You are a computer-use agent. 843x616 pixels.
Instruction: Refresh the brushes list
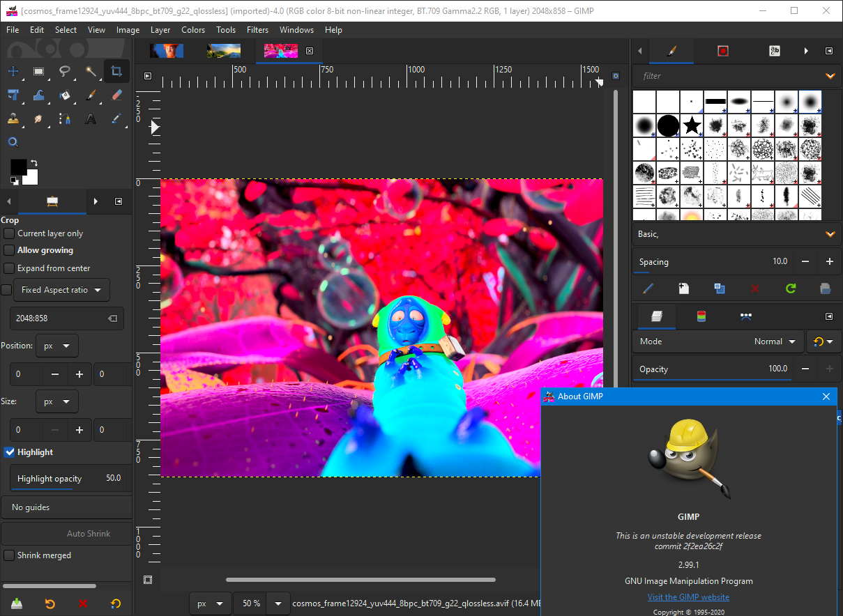coord(790,288)
